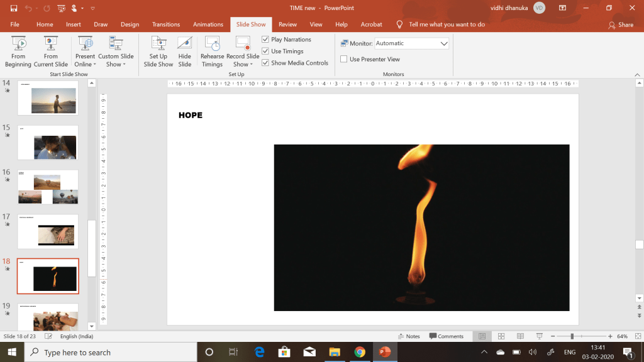Select slide 16 thumbnail
This screenshot has width=644, height=362.
pos(48,187)
